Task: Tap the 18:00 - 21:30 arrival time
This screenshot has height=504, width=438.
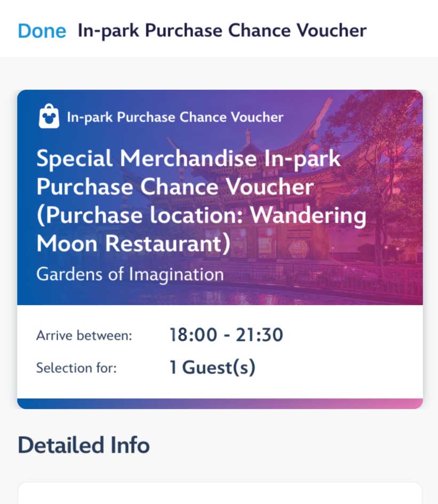Action: pos(226,334)
